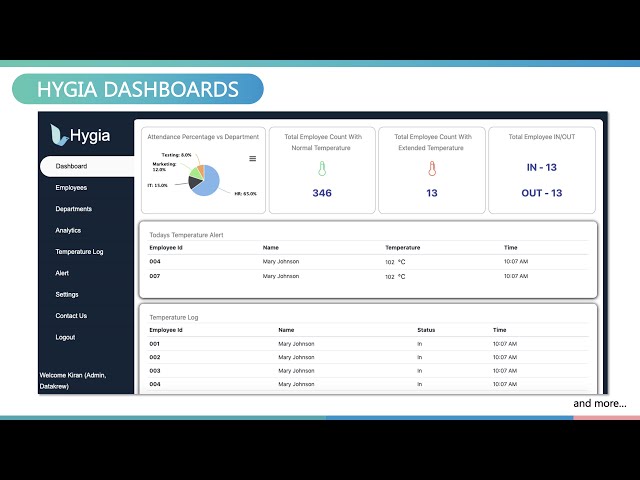
Task: Click 'Total Employee IN/OUT' card title
Action: click(542, 137)
